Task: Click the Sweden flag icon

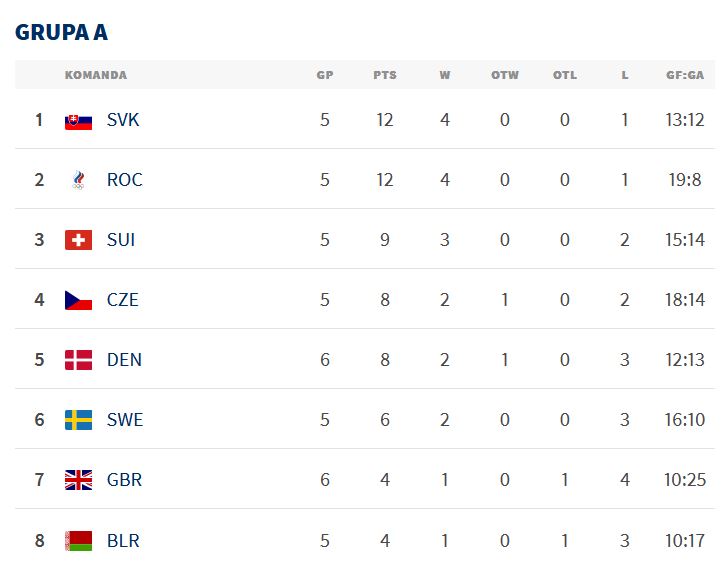Action: (78, 420)
